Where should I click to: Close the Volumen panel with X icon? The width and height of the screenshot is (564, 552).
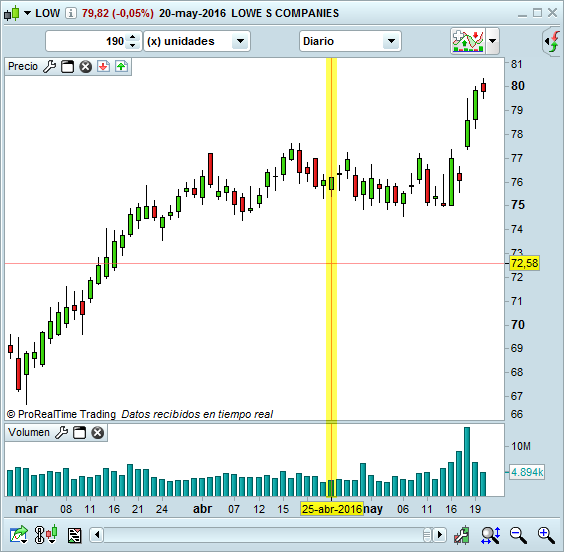coord(97,432)
